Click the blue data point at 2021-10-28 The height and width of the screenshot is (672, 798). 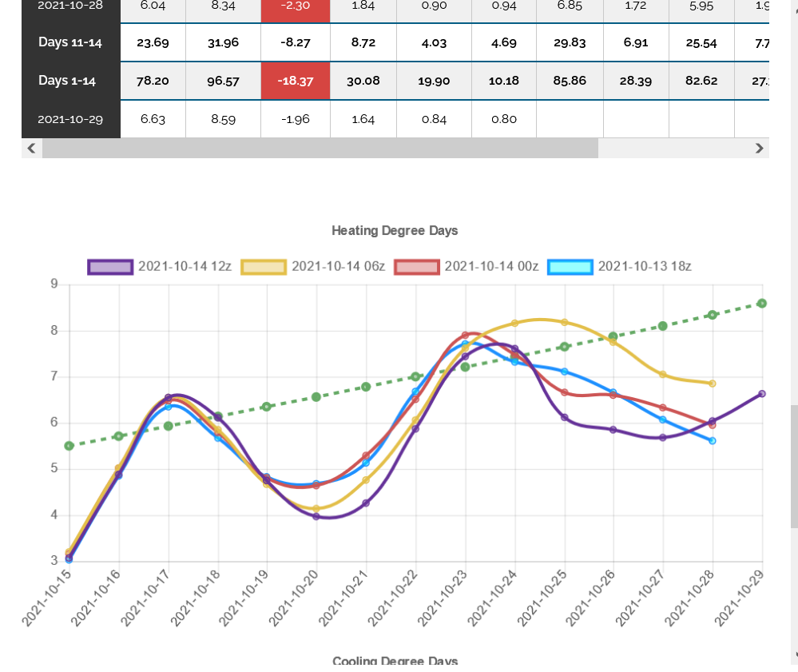click(713, 441)
